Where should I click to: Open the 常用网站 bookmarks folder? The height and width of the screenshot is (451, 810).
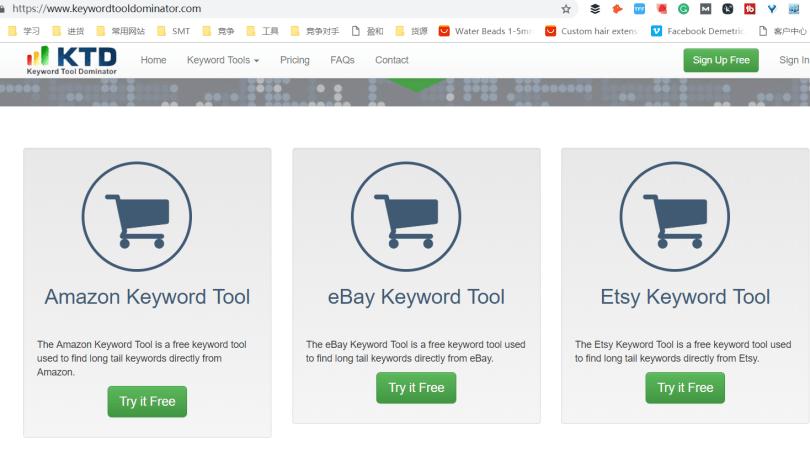coord(120,31)
